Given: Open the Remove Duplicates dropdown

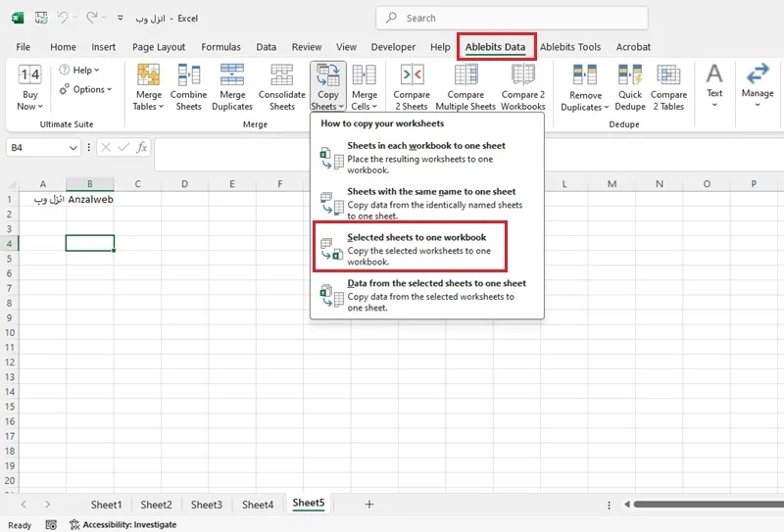Looking at the screenshot, I should 585,87.
